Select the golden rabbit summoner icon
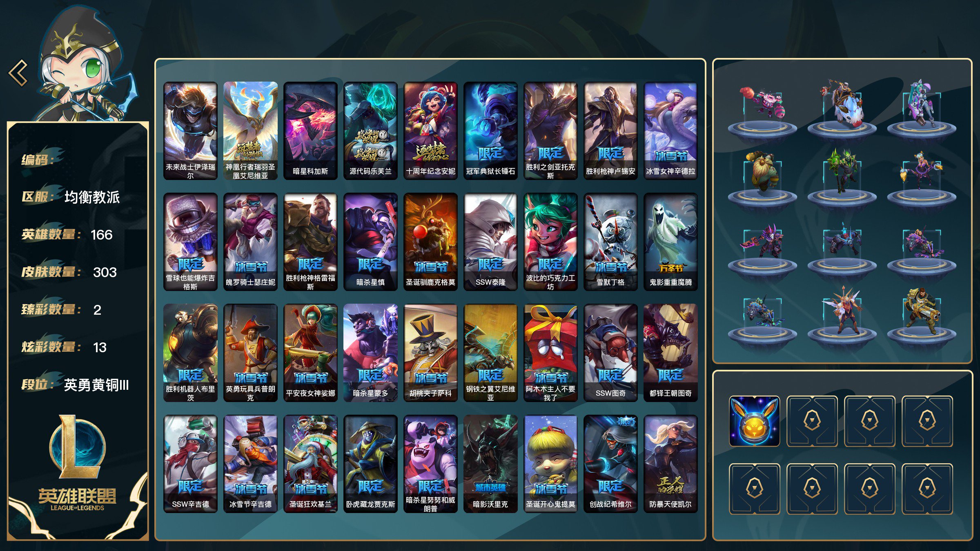 (x=755, y=421)
